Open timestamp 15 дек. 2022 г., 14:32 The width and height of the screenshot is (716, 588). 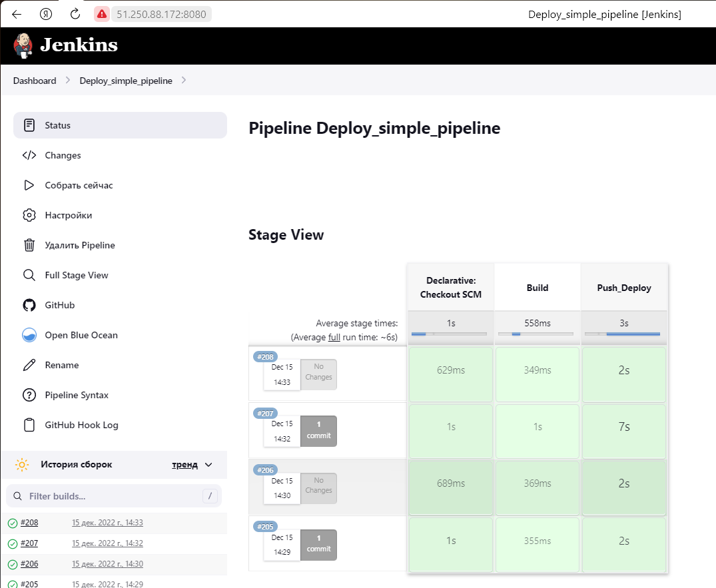click(107, 543)
